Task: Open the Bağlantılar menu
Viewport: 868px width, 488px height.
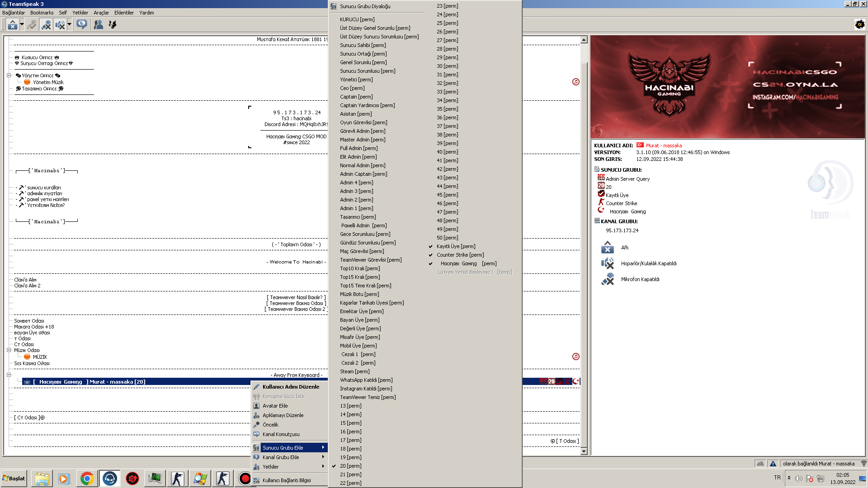Action: click(x=14, y=13)
